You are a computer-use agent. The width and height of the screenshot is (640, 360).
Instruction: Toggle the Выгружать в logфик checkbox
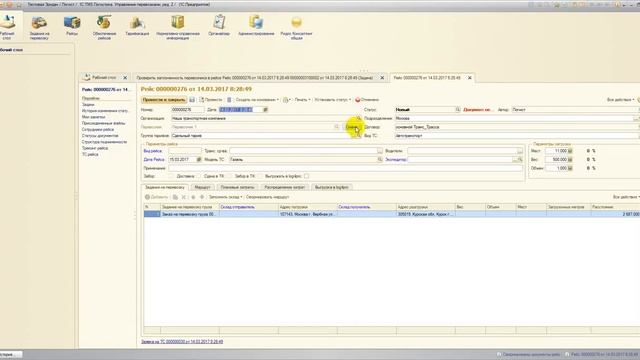tap(306, 176)
